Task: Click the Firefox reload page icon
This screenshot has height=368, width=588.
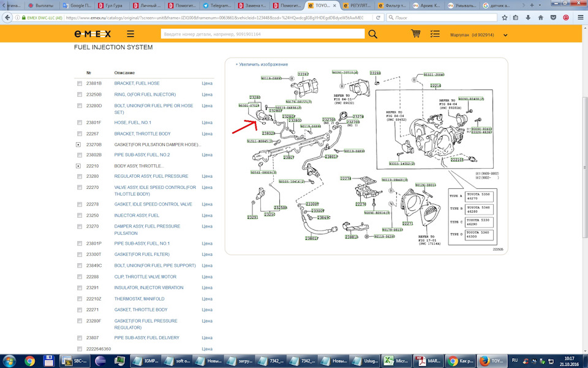Action: (380, 18)
